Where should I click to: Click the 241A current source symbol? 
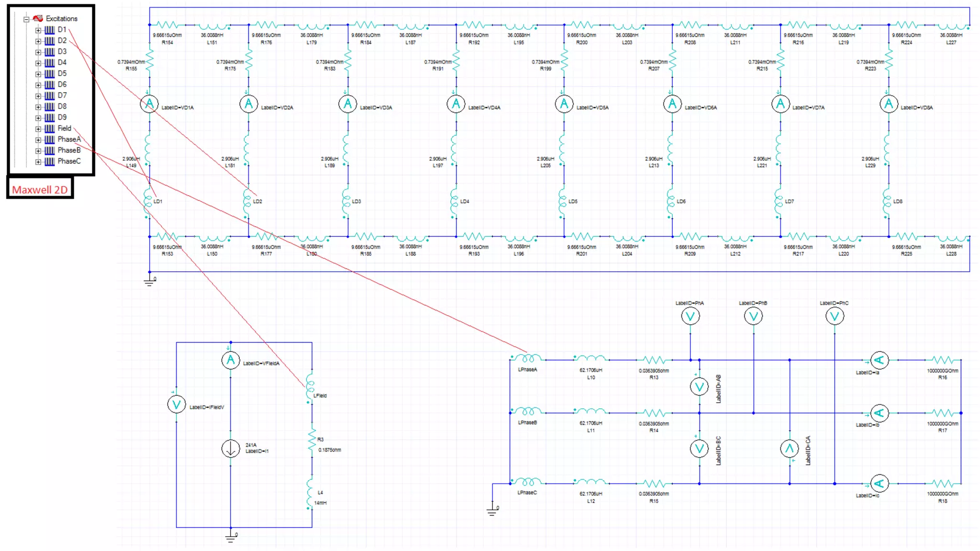point(231,449)
